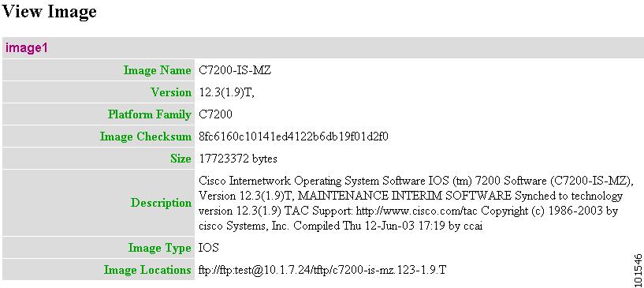The height and width of the screenshot is (288, 644).
Task: Click the Description label
Action: (161, 203)
